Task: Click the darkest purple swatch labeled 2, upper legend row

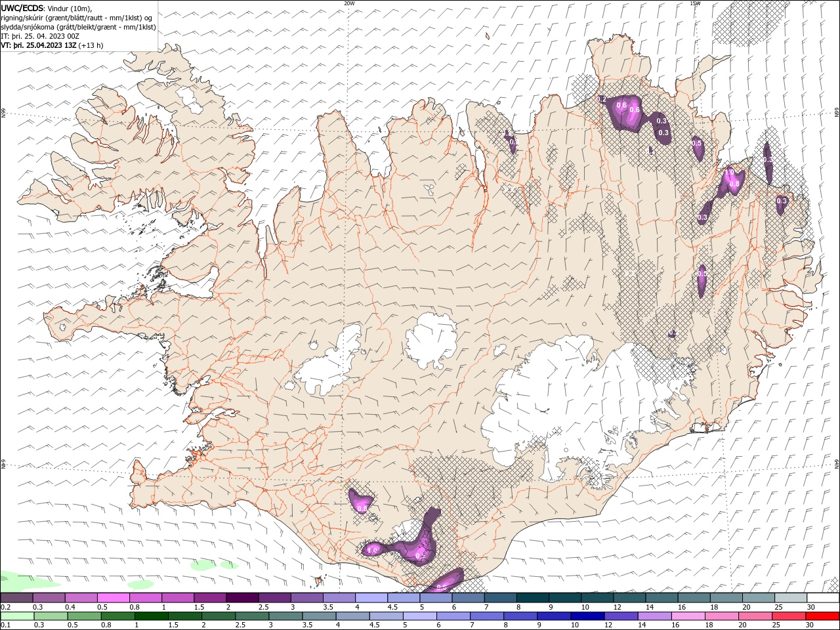Action: pyautogui.click(x=242, y=598)
